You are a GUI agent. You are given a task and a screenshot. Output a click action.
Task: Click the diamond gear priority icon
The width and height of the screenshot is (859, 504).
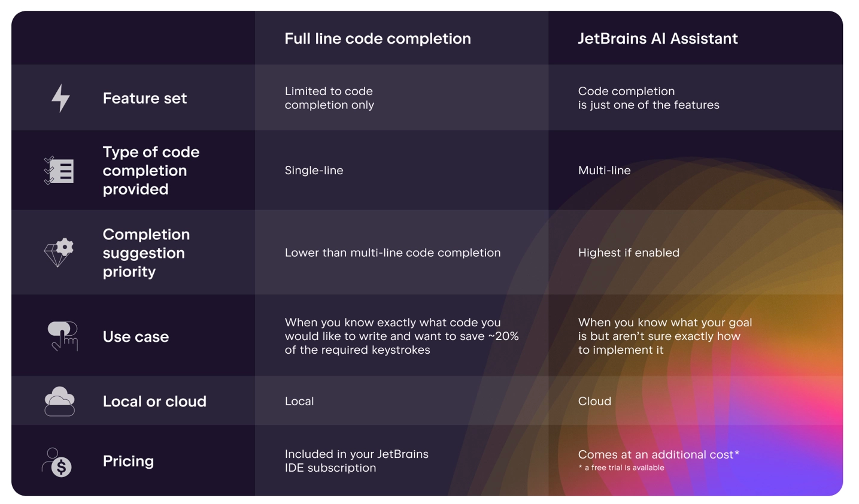coord(59,253)
